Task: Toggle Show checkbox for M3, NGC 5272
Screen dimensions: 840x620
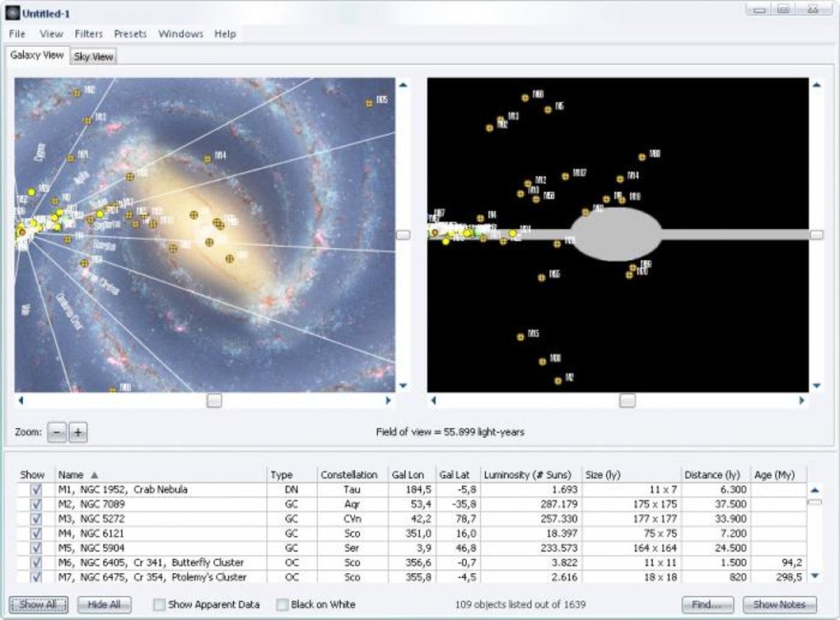Action: 36,519
